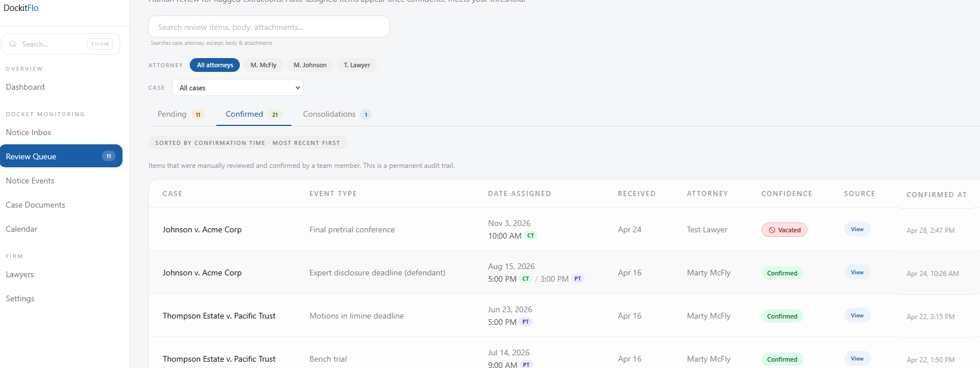Viewport: 980px width, 368px height.
Task: Click the Attorney column header
Action: [x=707, y=194]
